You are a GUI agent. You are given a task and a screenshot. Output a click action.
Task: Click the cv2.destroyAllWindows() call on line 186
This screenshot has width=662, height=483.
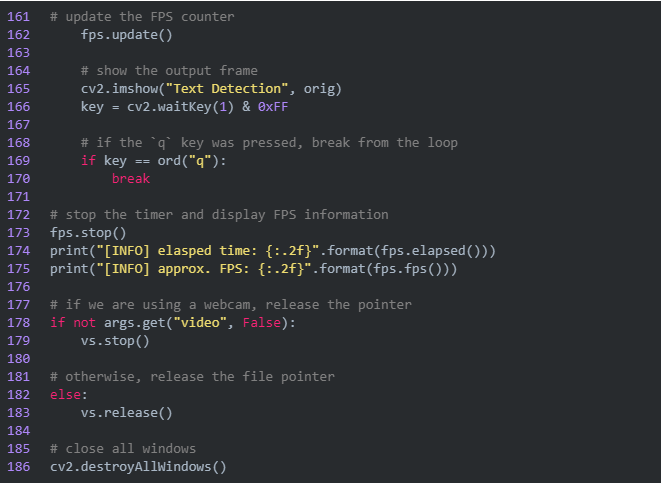click(138, 466)
